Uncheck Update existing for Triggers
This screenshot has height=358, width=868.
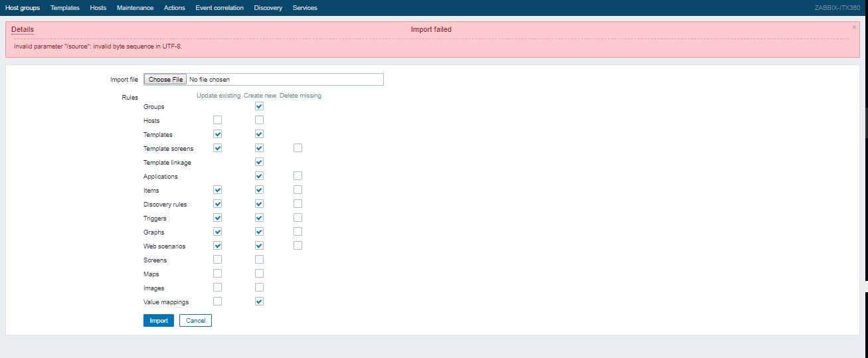pos(217,218)
